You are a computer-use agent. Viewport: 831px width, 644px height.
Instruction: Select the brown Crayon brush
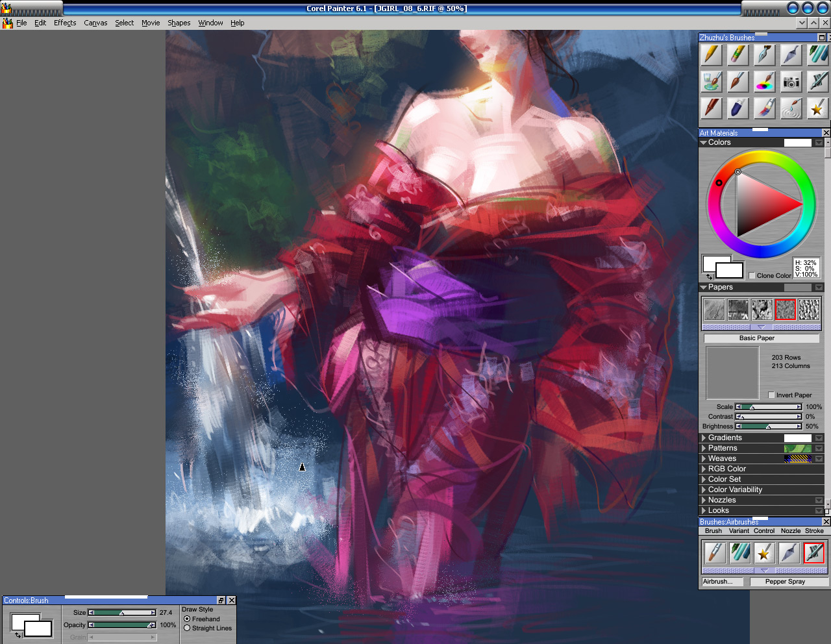click(712, 108)
